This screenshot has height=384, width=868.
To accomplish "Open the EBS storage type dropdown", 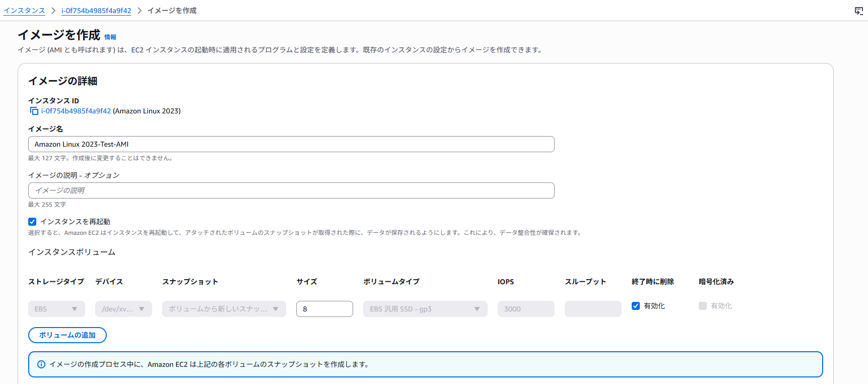I will [56, 309].
